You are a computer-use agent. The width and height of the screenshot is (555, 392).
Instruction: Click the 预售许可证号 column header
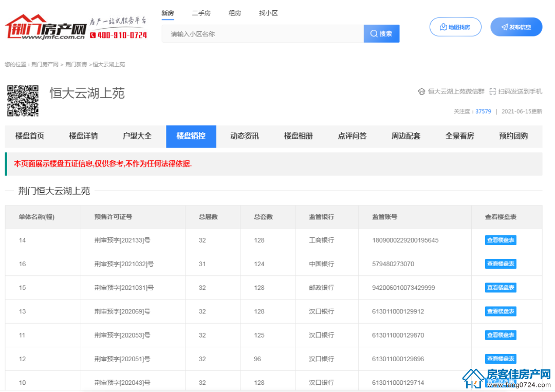113,217
